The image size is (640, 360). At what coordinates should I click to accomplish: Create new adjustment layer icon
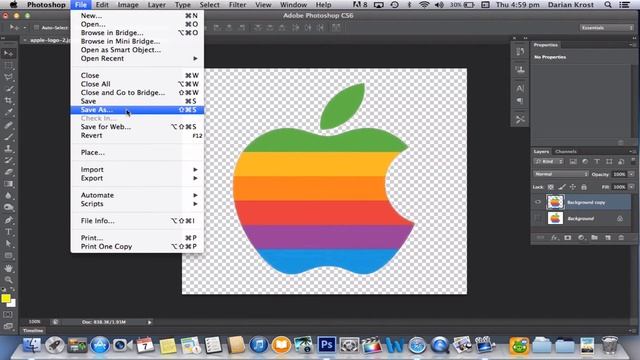point(581,238)
